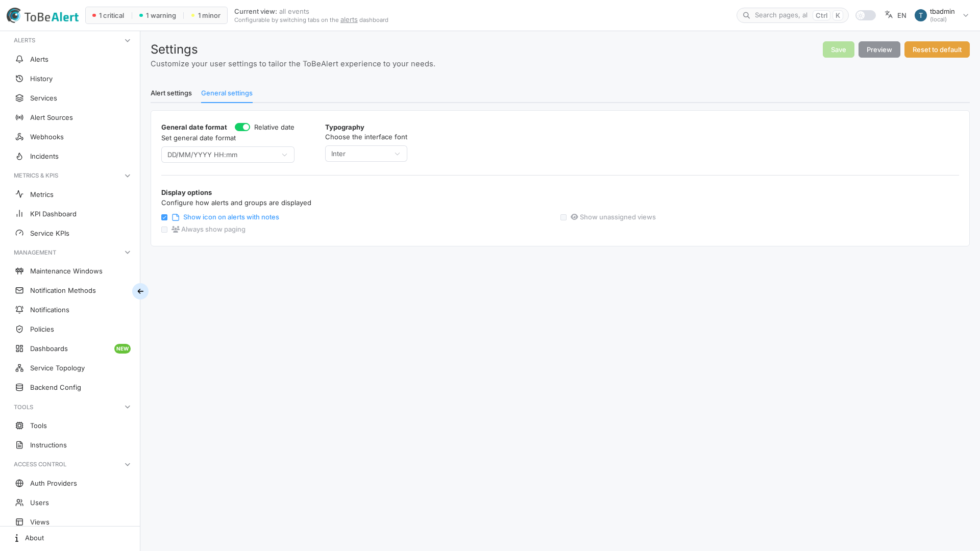Uncheck Show icon on alerts with notes
This screenshot has height=551, width=980.
click(x=164, y=217)
